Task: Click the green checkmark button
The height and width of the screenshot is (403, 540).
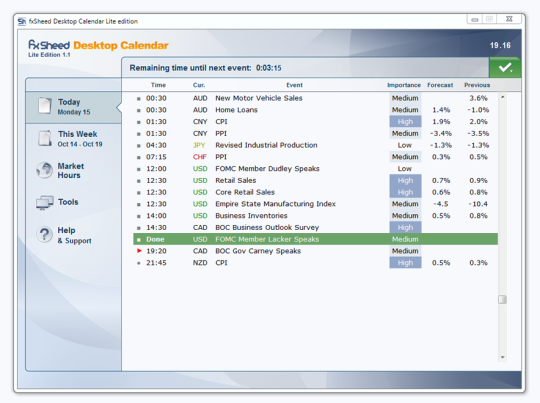Action: 505,68
